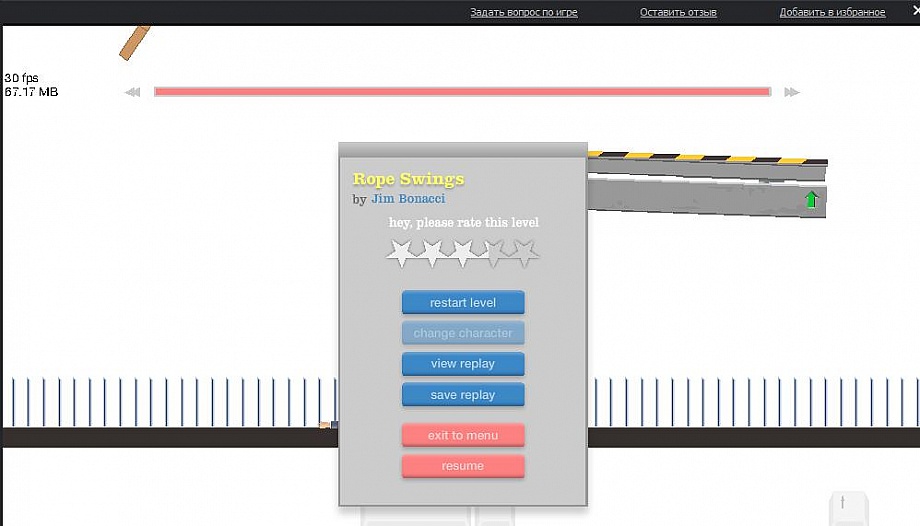
Task: Rate level one star
Action: coord(401,253)
